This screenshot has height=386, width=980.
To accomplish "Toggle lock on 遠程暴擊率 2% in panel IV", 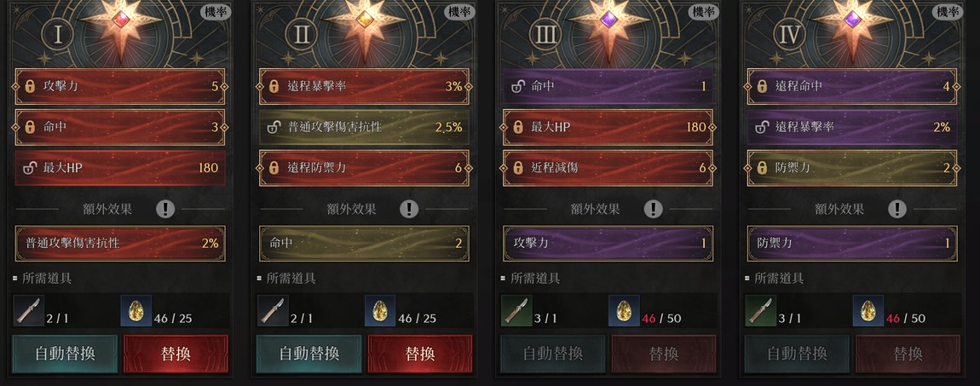I will click(x=761, y=128).
